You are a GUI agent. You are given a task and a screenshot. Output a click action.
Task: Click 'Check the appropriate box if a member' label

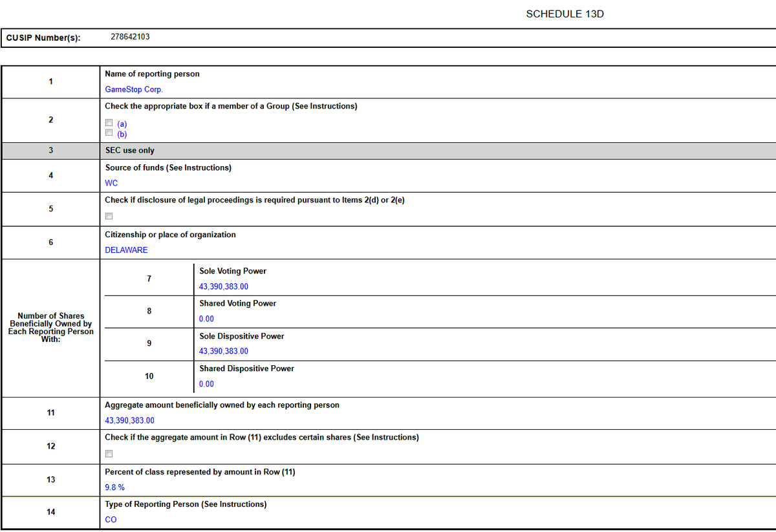(x=231, y=106)
